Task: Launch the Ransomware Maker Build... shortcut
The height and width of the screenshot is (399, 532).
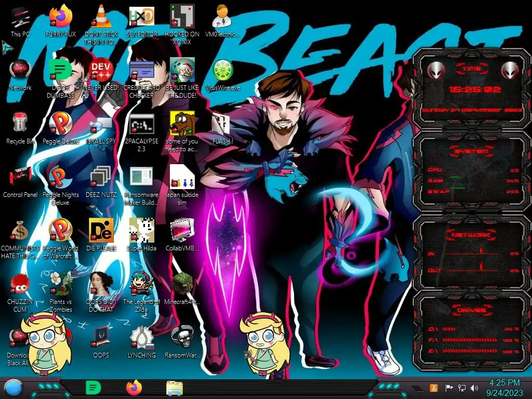Action: pos(141,186)
